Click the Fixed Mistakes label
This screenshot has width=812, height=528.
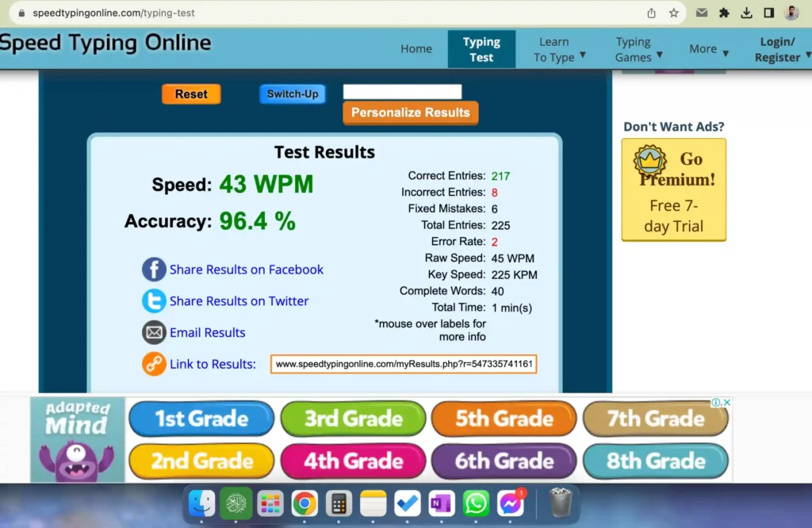click(446, 209)
